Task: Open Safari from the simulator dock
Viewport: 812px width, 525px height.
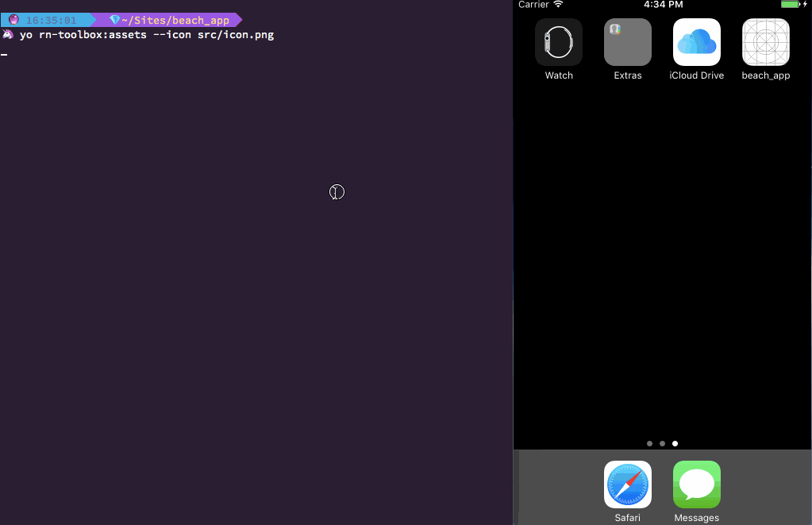Action: [627, 484]
